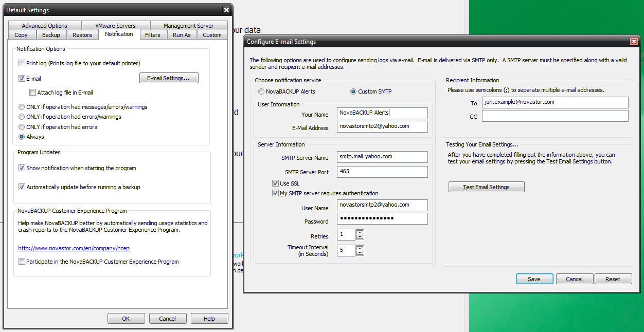Open the Filters tab
The height and width of the screenshot is (332, 644).
tap(153, 35)
